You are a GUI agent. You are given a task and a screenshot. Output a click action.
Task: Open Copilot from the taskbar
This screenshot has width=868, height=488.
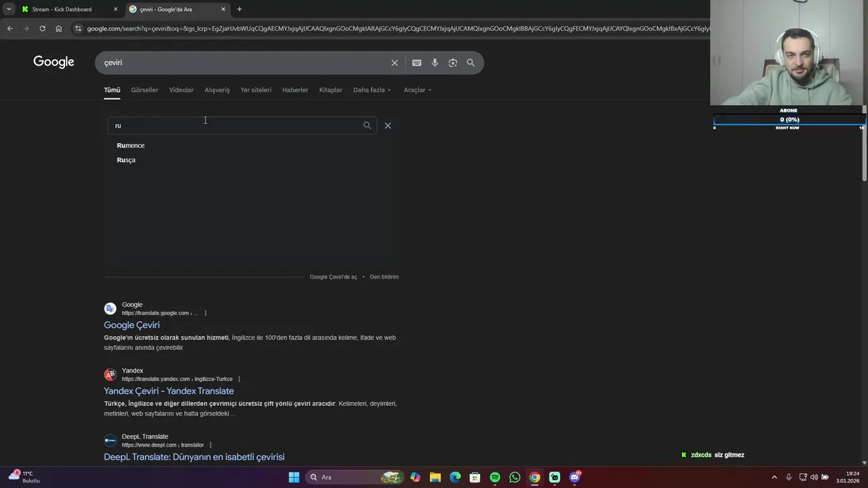(415, 477)
